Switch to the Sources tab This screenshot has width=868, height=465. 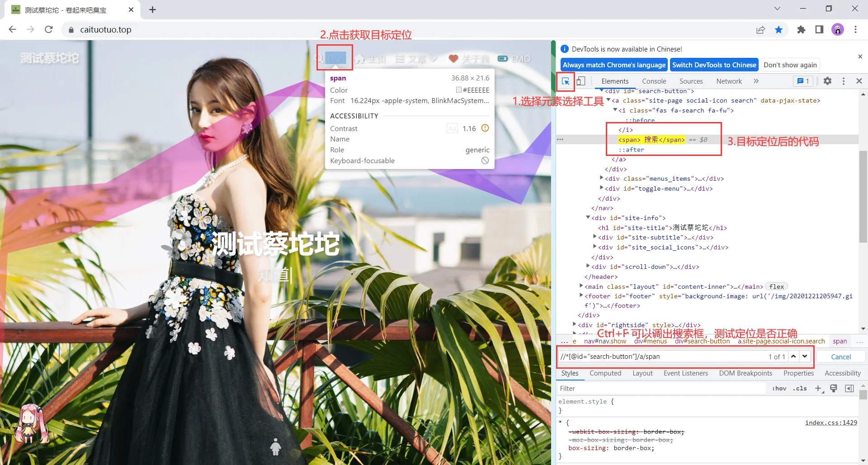click(691, 81)
